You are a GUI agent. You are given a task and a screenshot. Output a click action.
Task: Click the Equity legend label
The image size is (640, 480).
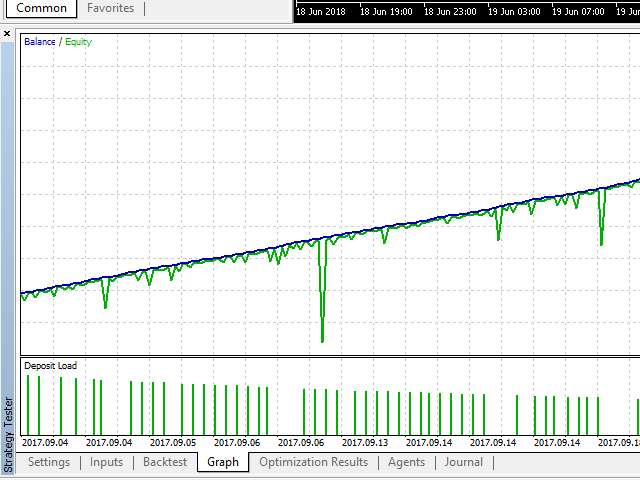(78, 42)
